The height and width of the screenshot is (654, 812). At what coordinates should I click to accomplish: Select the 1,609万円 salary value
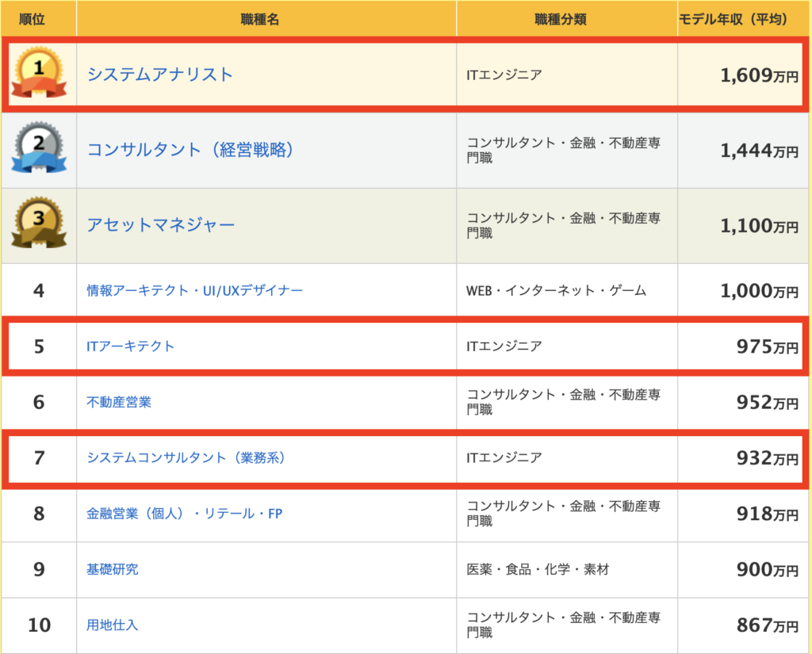pyautogui.click(x=759, y=75)
